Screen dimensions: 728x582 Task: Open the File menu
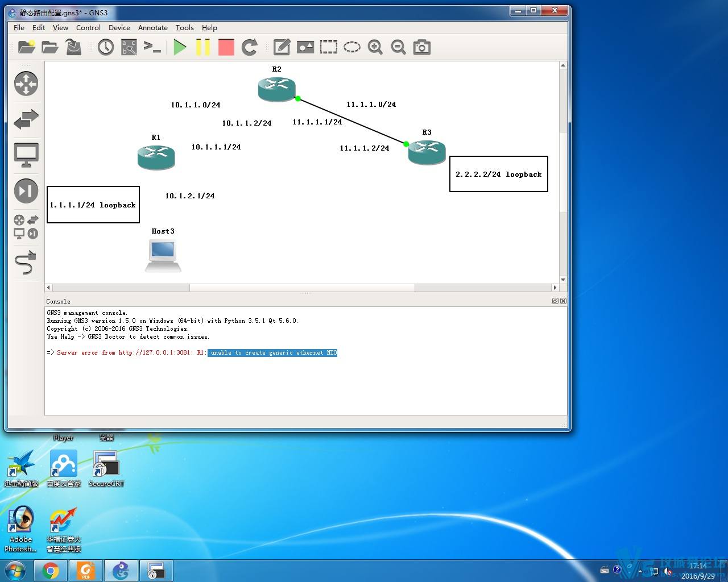(x=19, y=27)
